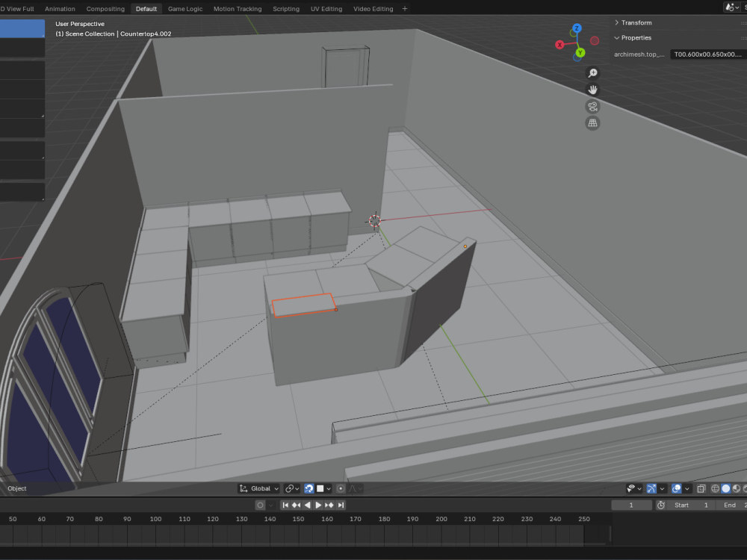Toggle snapping with the magnet icon

coord(309,488)
